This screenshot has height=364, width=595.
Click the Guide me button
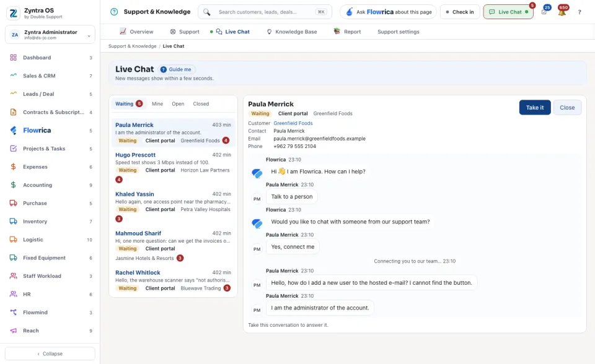[175, 69]
